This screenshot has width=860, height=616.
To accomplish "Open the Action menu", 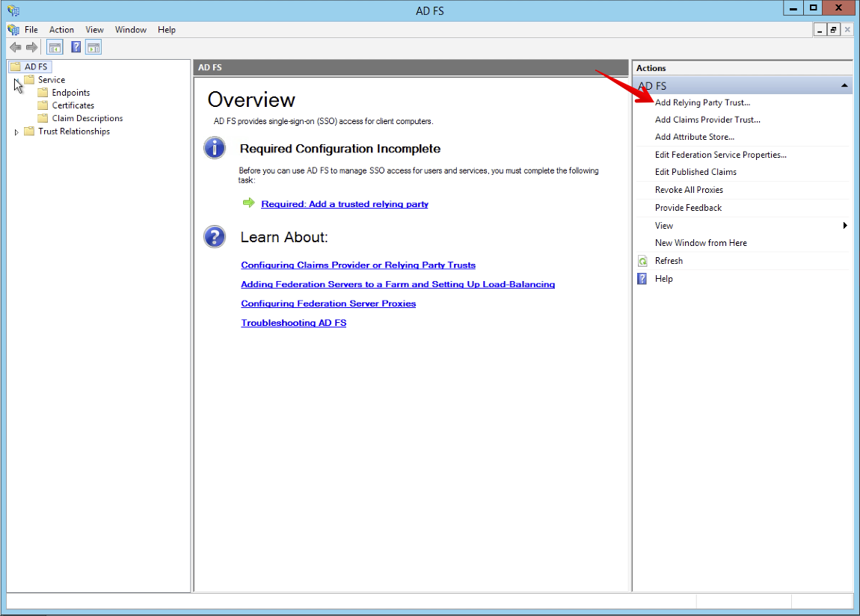I will click(61, 30).
